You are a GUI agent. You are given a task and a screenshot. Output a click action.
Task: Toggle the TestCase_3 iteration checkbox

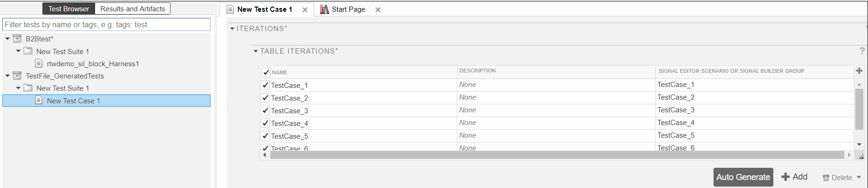265,110
